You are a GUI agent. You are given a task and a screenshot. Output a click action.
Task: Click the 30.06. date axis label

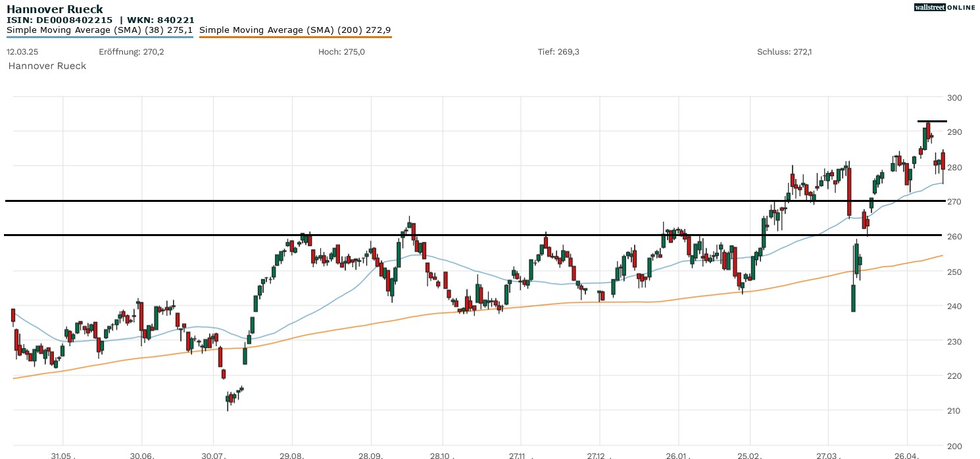[x=142, y=455]
